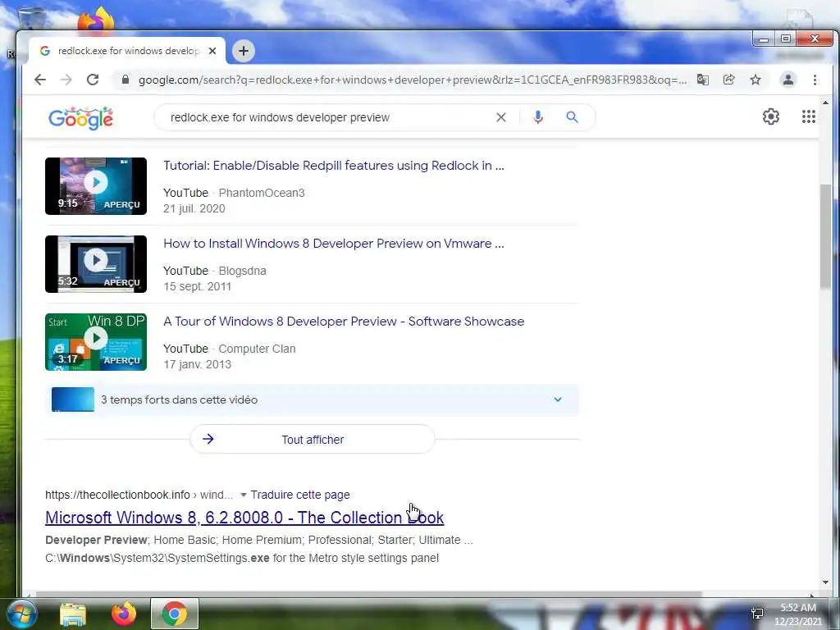Submit search with the magnifier icon
Screen dimensions: 840x630
(x=572, y=117)
